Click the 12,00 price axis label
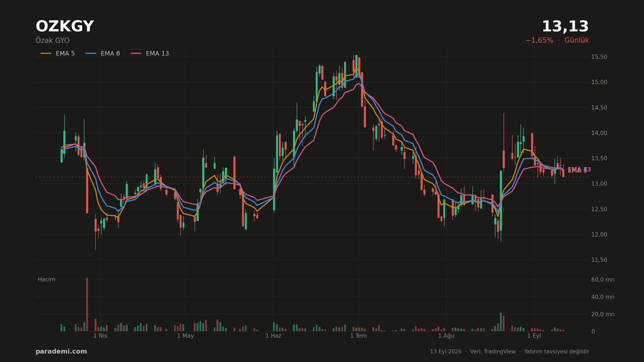The image size is (644, 362). [599, 234]
